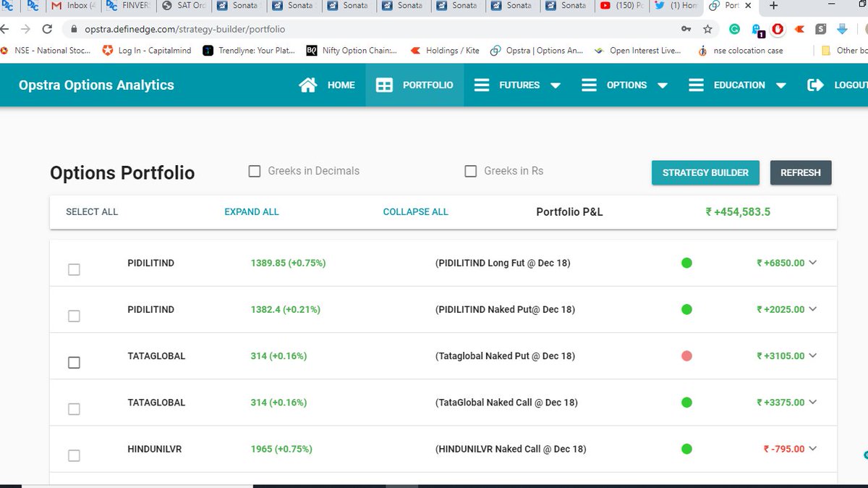Open Other bookmarks folder
The image size is (868, 488).
tap(845, 51)
